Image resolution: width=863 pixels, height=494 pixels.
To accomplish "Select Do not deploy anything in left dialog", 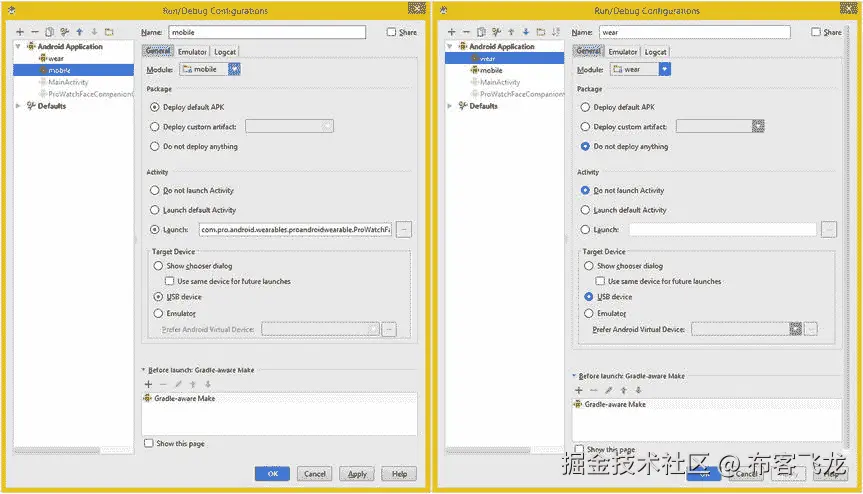I will point(155,146).
